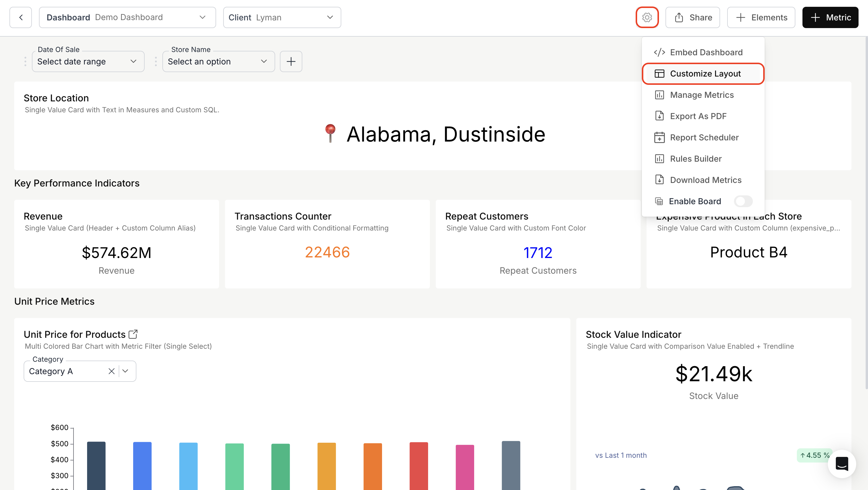Clear Category A with the X icon
Image resolution: width=868 pixels, height=490 pixels.
point(112,371)
